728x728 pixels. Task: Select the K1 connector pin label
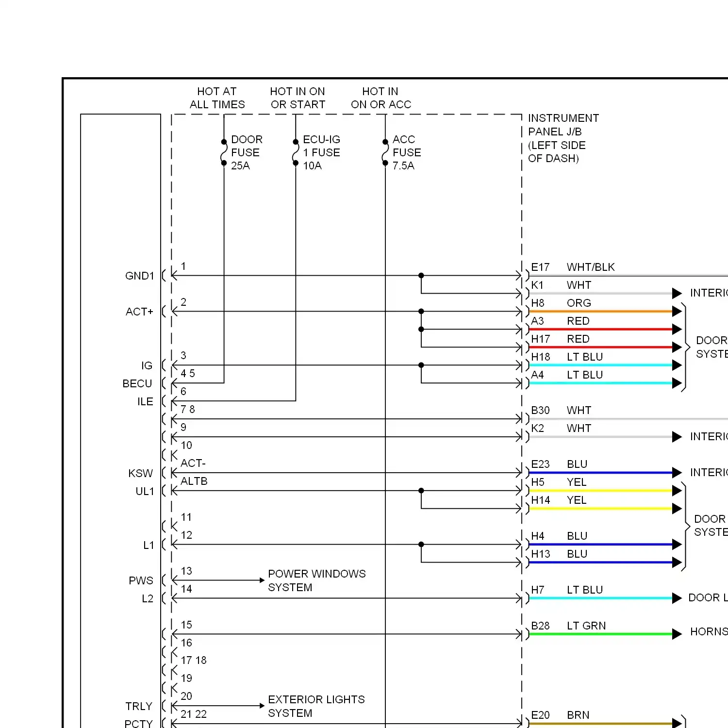pos(537,285)
